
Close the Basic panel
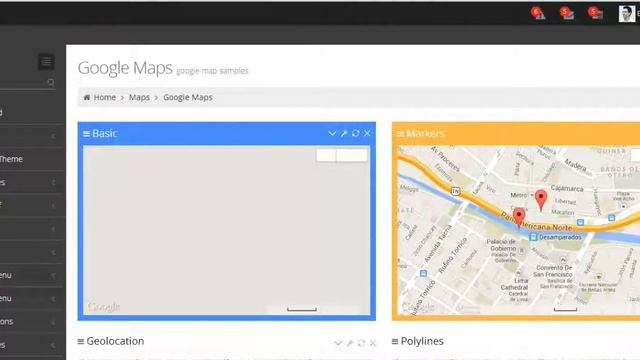(367, 133)
